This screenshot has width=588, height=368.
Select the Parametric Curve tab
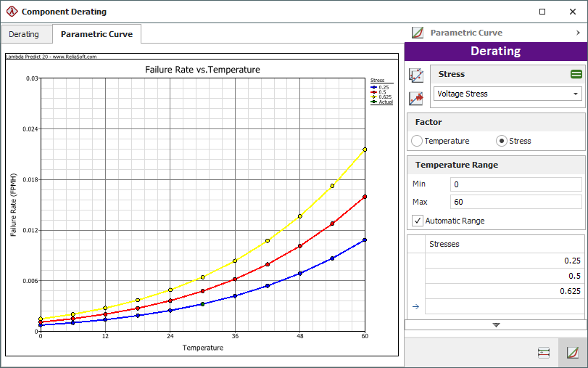96,34
